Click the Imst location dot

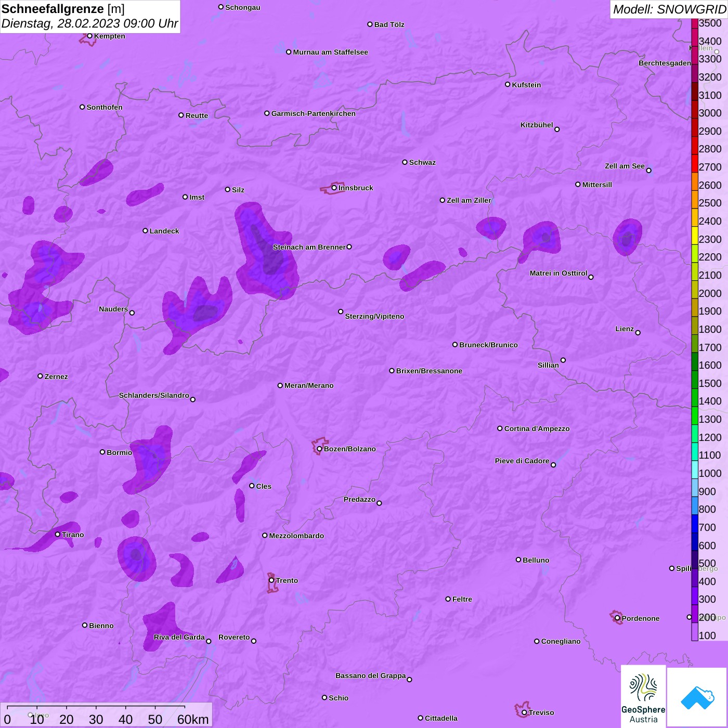point(185,197)
